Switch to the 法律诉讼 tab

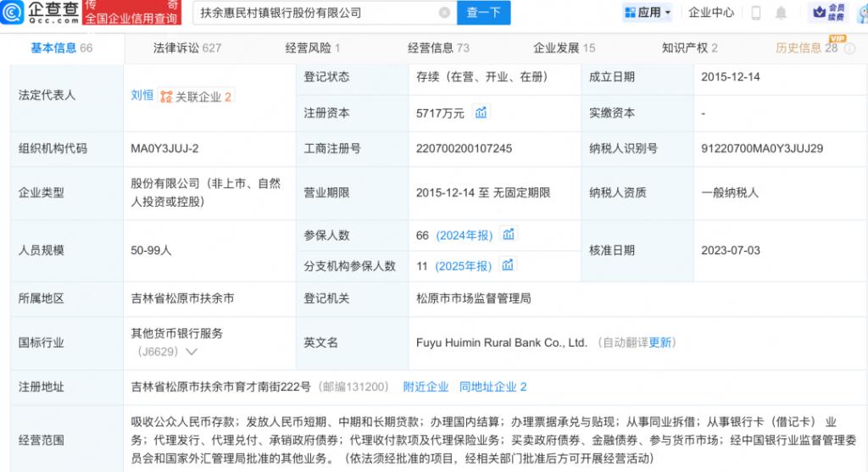coord(186,48)
